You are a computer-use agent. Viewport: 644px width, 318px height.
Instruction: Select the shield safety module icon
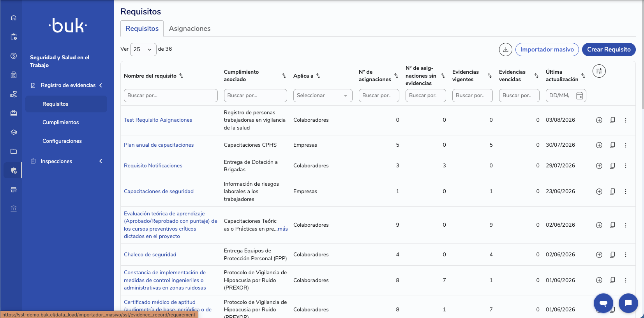click(14, 171)
